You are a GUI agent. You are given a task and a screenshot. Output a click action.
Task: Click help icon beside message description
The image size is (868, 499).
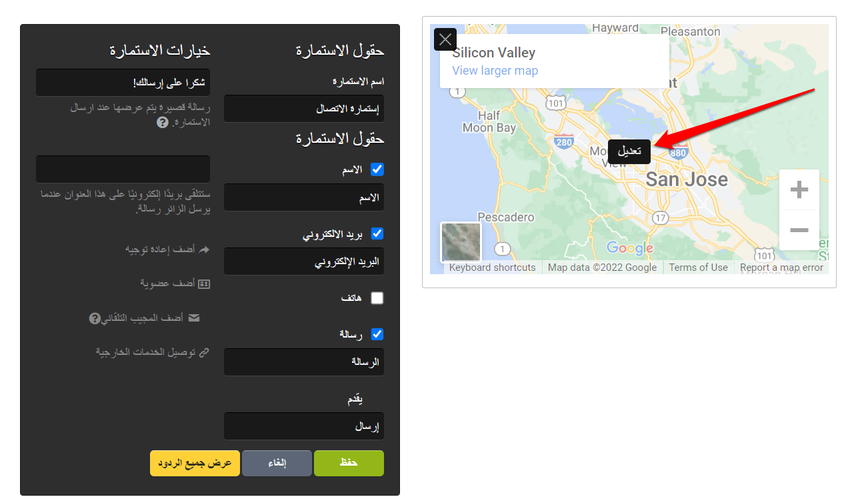coord(162,123)
